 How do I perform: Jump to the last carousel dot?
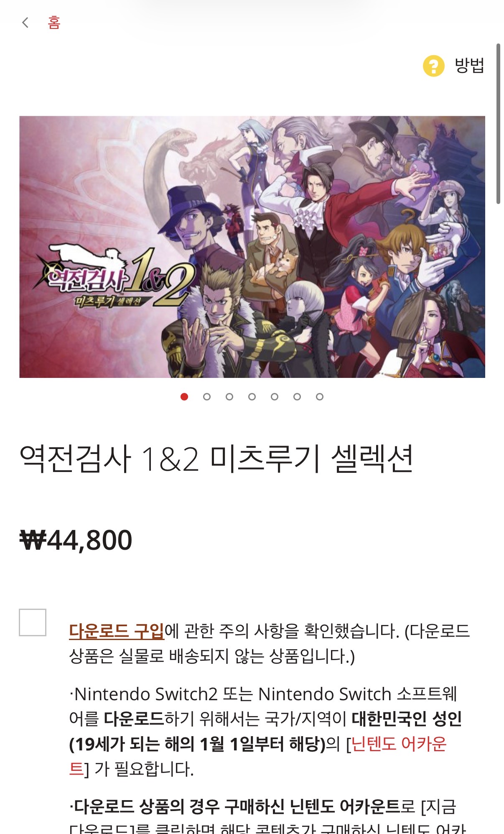[x=320, y=397]
